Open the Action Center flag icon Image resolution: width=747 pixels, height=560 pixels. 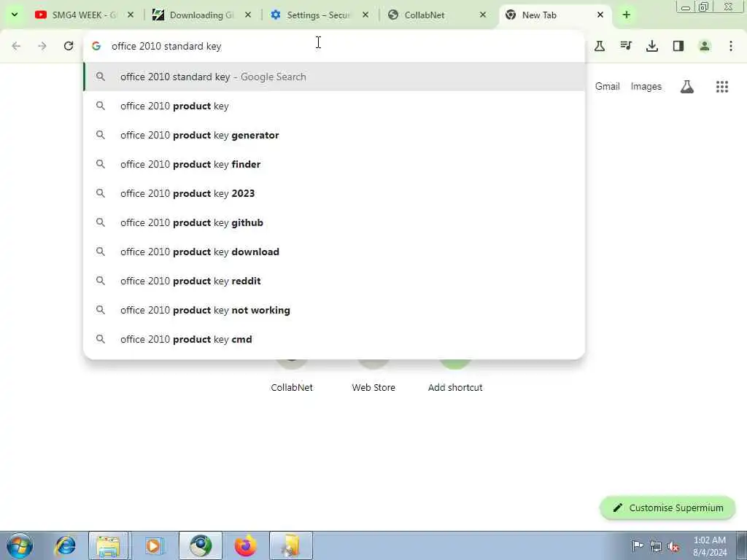[x=638, y=545]
